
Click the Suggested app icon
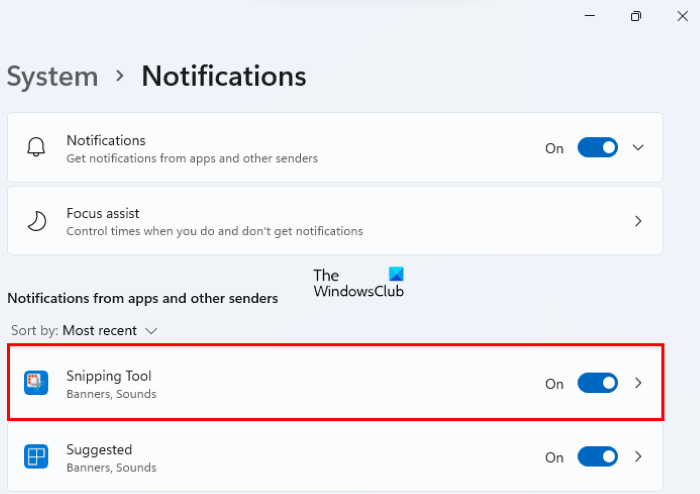pos(36,457)
